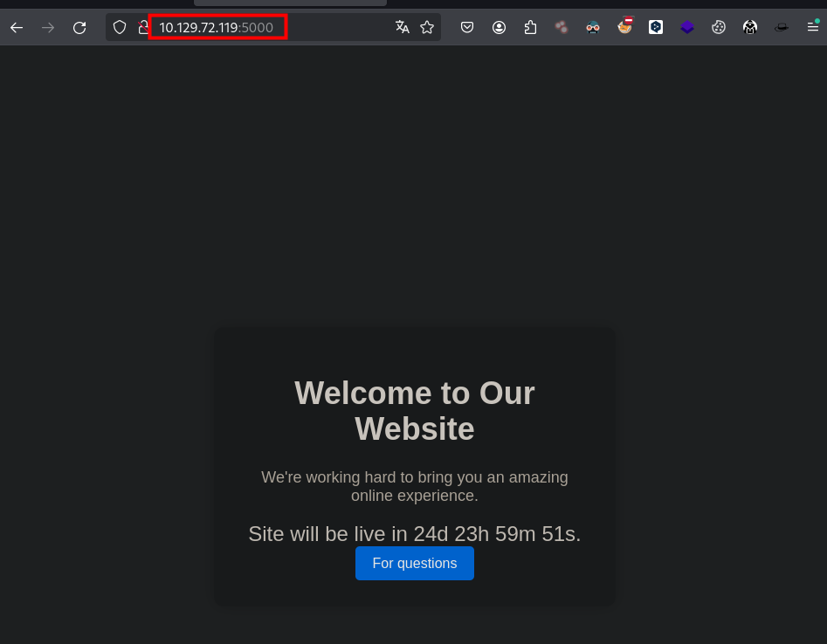This screenshot has width=827, height=644.
Task: Click the purple stacked-layers extension icon
Action: (x=687, y=27)
